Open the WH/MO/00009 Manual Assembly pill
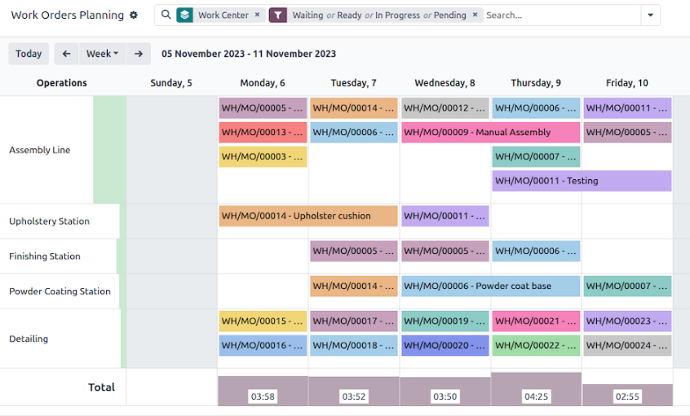Viewport: 690px width, 416px height. [x=490, y=132]
